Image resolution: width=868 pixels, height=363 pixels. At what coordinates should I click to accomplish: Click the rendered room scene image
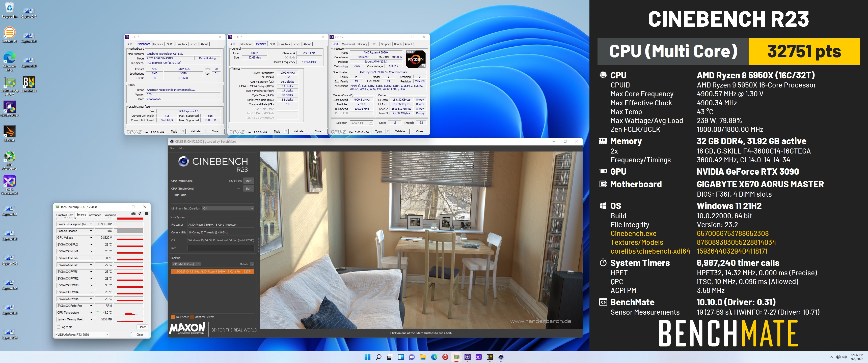421,240
